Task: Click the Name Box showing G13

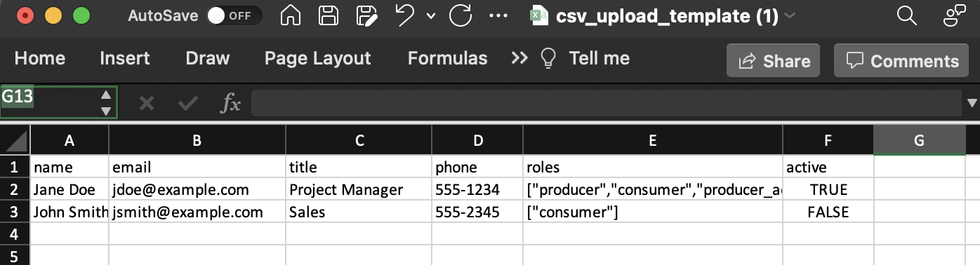Action: coord(59,102)
